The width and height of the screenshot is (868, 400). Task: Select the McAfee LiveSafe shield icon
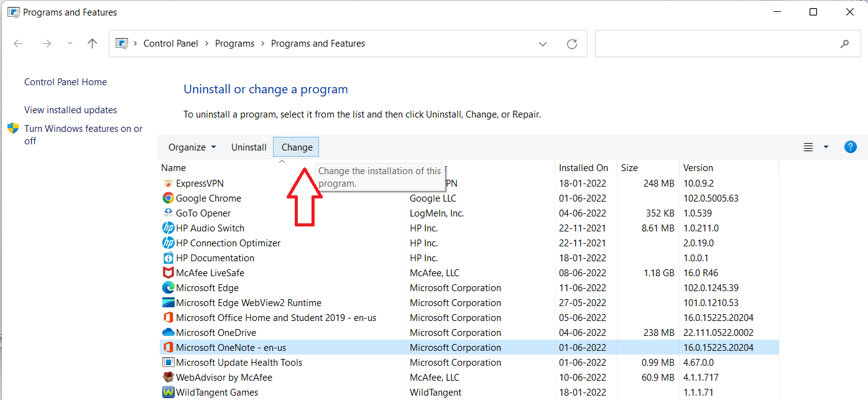click(168, 273)
